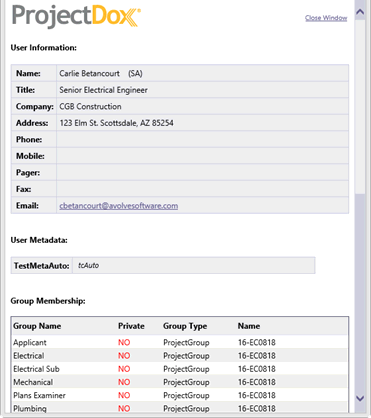Click the tcAuto metadata value

[88, 265]
